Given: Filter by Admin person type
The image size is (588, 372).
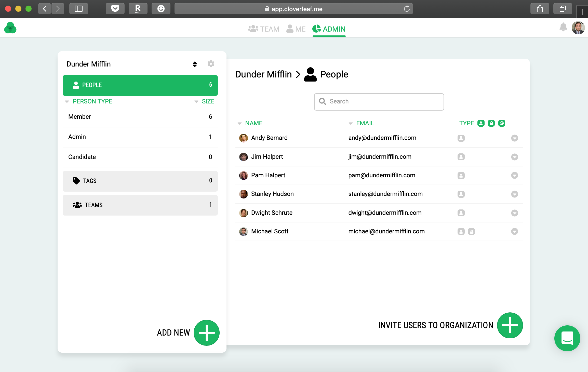Looking at the screenshot, I should pos(140,137).
